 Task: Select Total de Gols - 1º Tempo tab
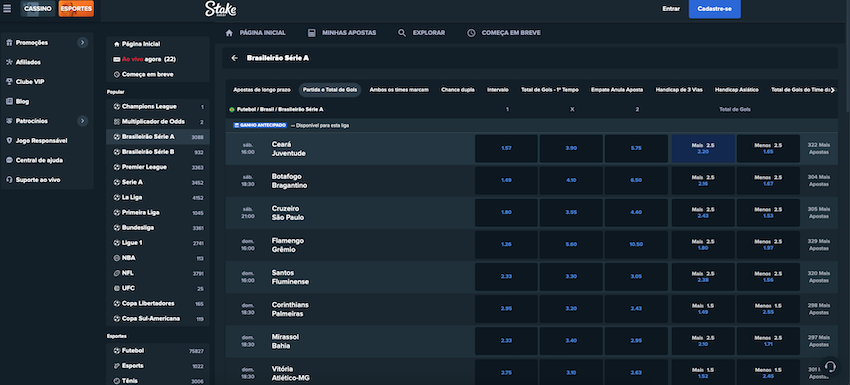tap(550, 89)
